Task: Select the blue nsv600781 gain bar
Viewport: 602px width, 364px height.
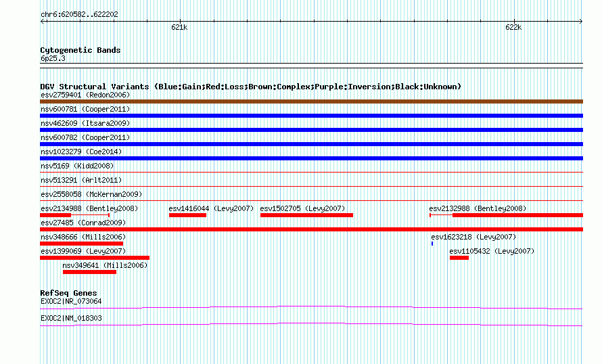Action: click(x=311, y=116)
